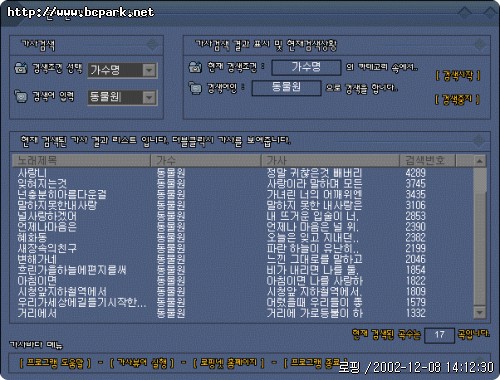Click the diamond icon in the window's top-right corner
The height and width of the screenshot is (380, 500).
click(490, 13)
